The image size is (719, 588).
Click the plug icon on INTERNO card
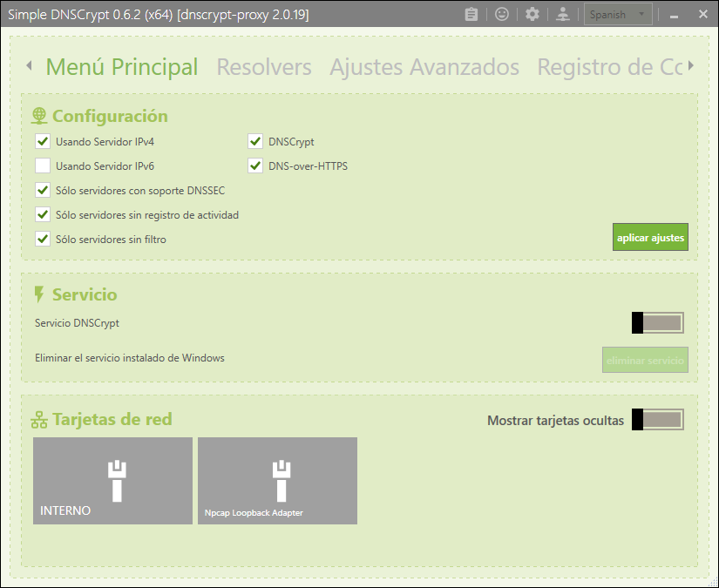[x=117, y=481]
